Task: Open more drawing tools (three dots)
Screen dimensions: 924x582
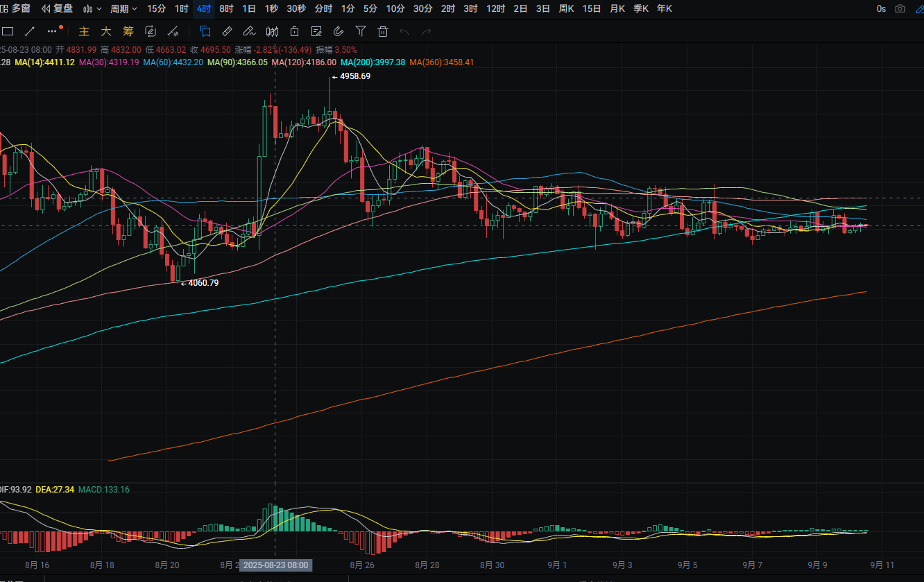Action: pyautogui.click(x=52, y=31)
